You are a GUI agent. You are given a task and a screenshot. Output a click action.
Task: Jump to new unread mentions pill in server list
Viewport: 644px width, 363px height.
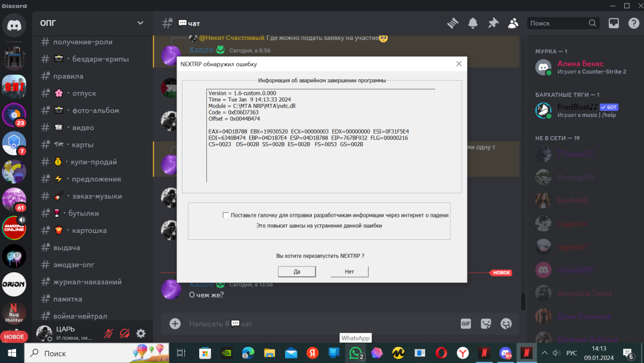(x=14, y=337)
